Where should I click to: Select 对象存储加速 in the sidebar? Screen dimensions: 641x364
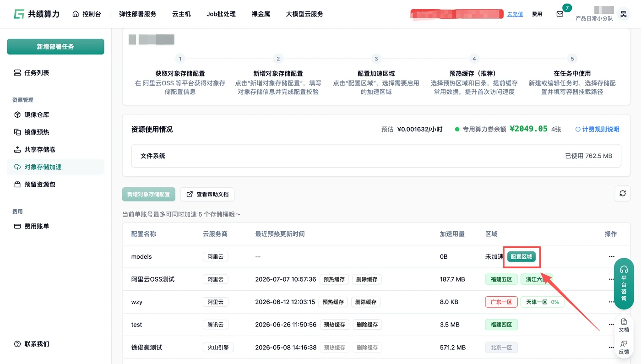pyautogui.click(x=55, y=167)
